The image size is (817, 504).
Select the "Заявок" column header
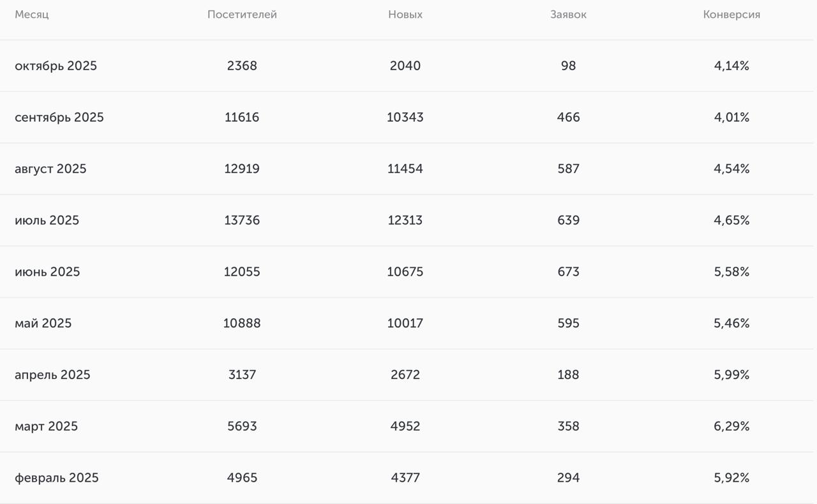point(568,15)
